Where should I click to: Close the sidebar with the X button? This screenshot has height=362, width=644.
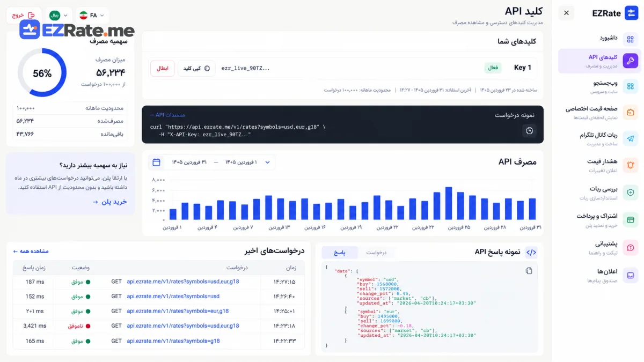point(567,13)
